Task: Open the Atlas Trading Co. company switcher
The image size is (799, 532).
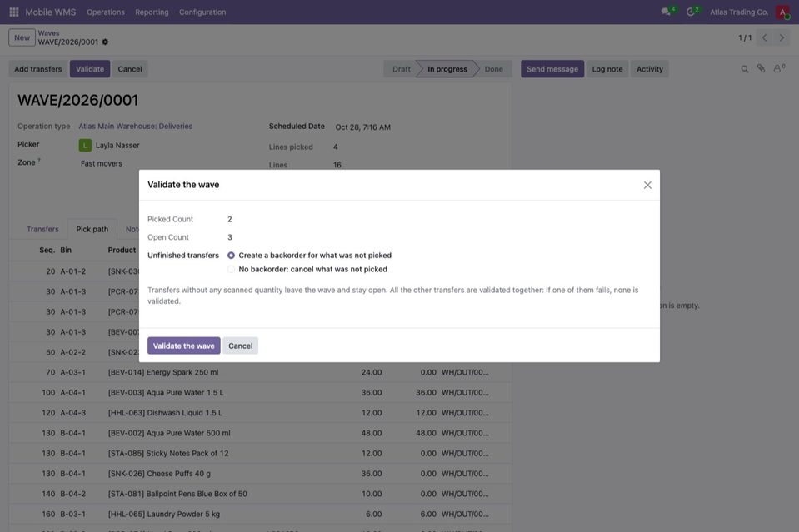Action: point(739,12)
